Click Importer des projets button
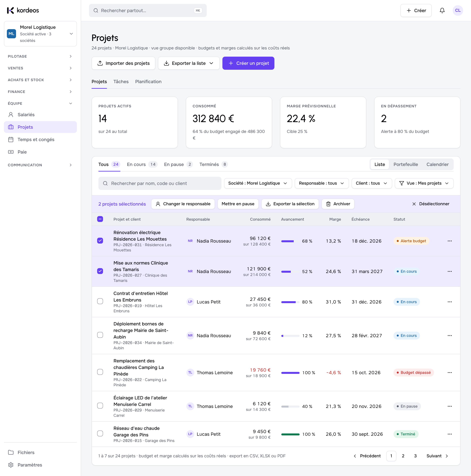This screenshot has width=471, height=476. 123,63
